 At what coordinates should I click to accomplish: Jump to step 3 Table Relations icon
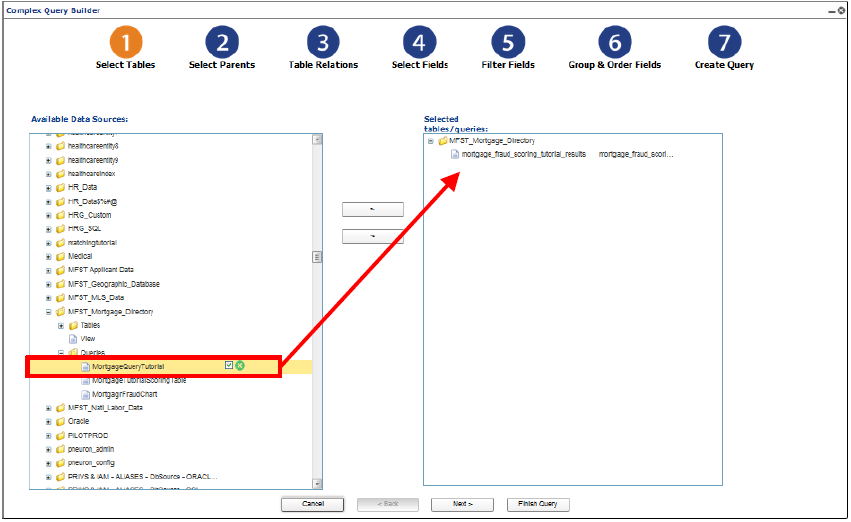click(x=323, y=42)
